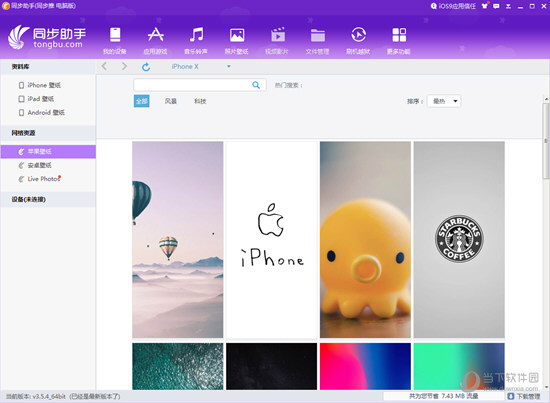Open the flash and jailbreak icon

click(358, 35)
